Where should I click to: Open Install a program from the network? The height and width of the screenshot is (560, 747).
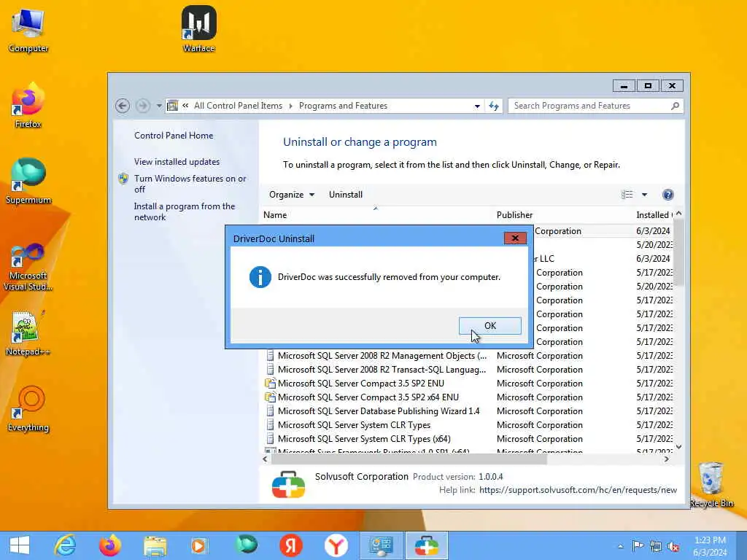click(x=184, y=211)
